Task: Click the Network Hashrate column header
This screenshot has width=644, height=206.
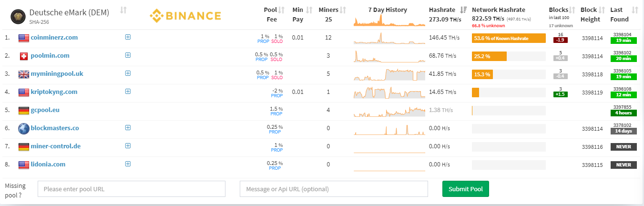Action: coord(499,10)
